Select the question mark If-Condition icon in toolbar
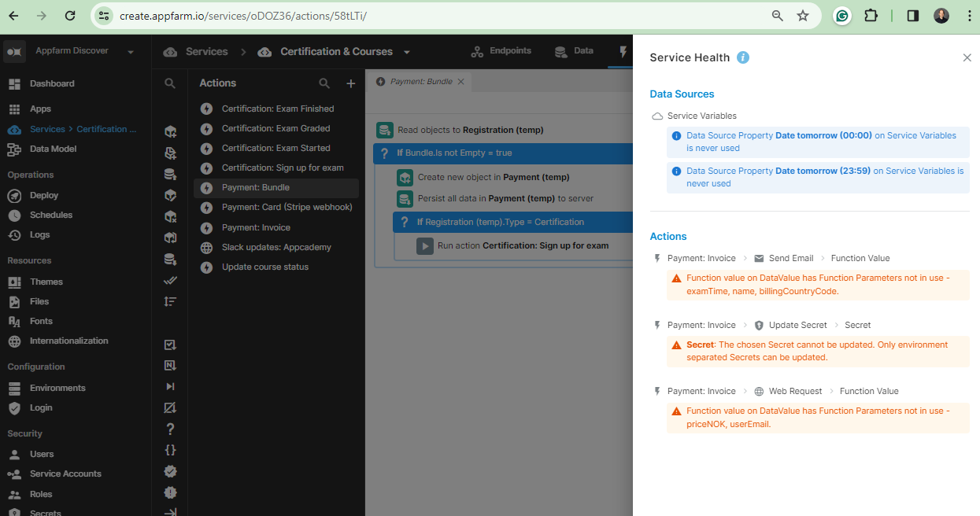The image size is (980, 516). click(x=170, y=429)
